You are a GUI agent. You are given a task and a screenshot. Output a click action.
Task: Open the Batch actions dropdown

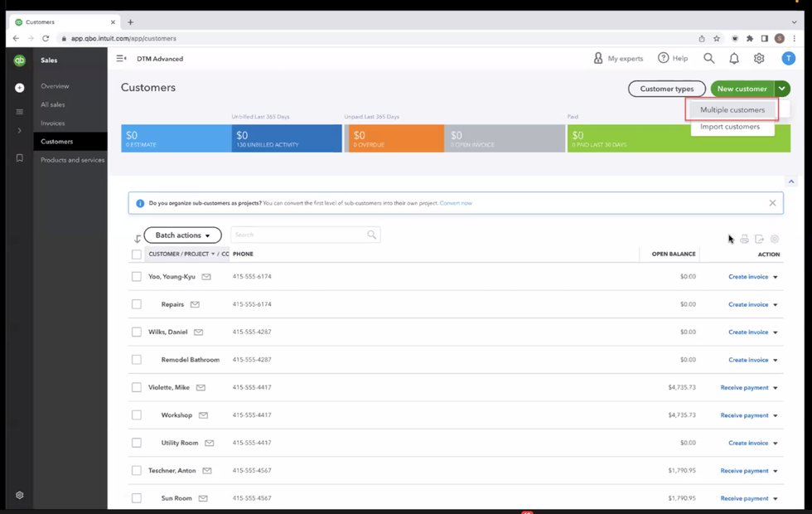[x=182, y=235]
